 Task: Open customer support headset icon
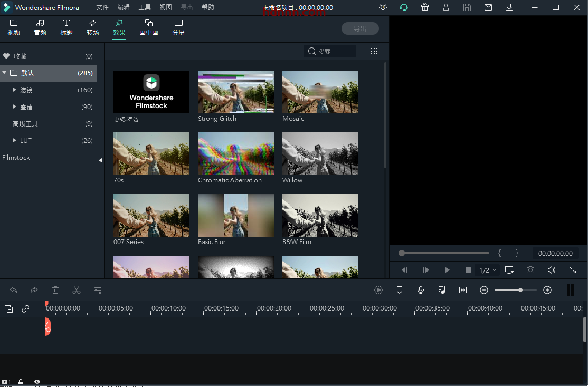[404, 7]
